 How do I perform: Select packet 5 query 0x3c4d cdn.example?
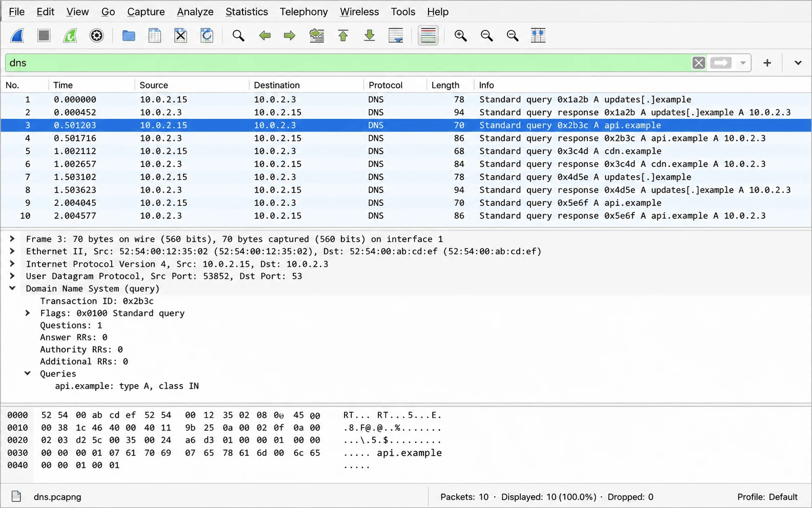(406, 151)
